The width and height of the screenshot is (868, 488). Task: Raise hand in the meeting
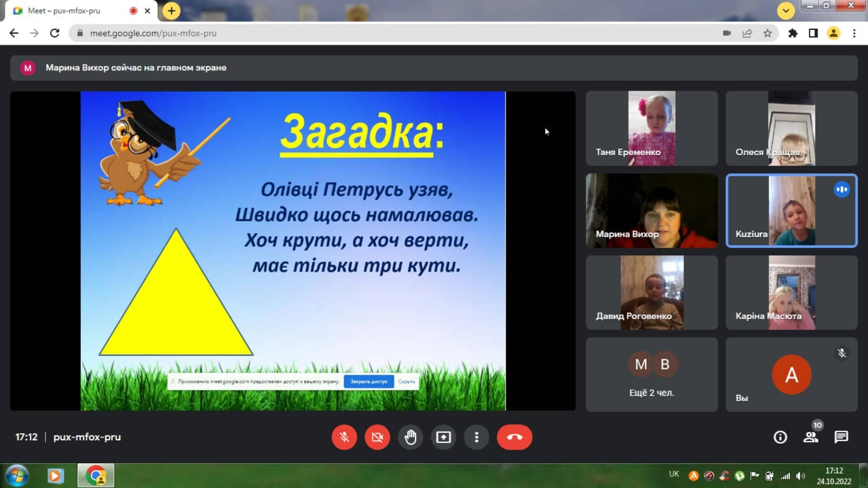[x=410, y=437]
